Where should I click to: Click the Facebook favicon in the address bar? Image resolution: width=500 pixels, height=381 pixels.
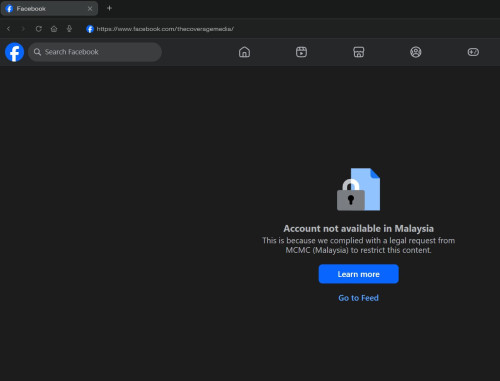click(x=90, y=29)
